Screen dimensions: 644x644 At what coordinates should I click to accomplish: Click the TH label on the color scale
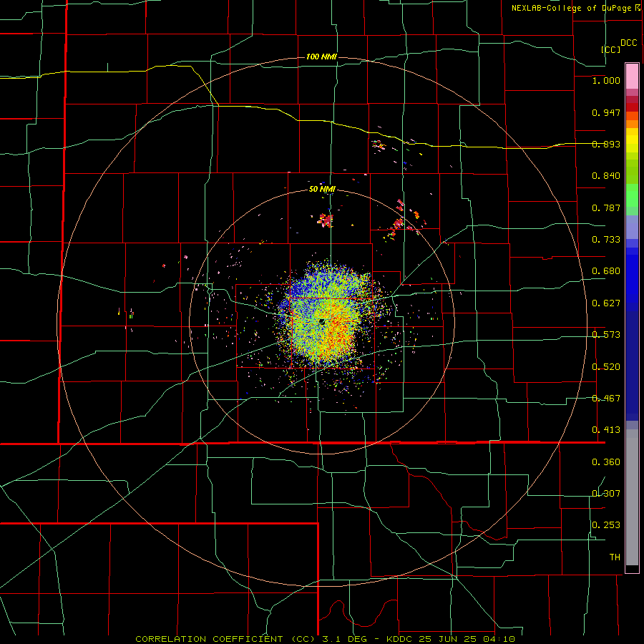615,557
